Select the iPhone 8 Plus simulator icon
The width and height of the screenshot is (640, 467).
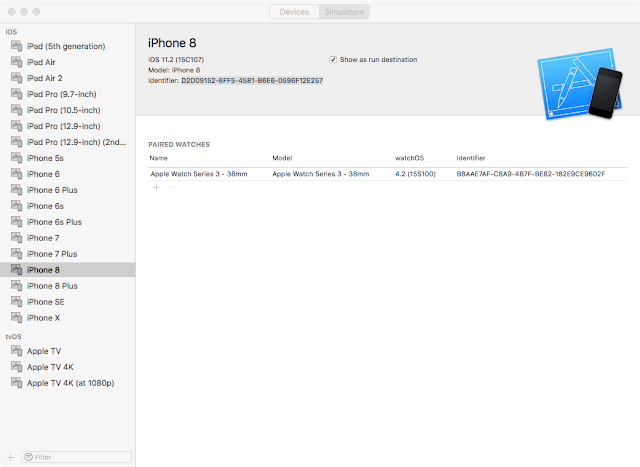pos(16,285)
